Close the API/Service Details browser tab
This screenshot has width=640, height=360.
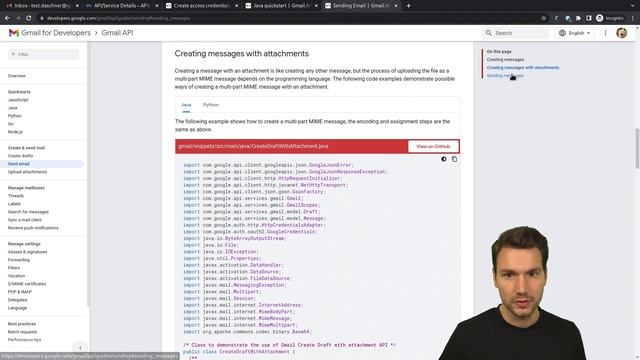pos(157,6)
